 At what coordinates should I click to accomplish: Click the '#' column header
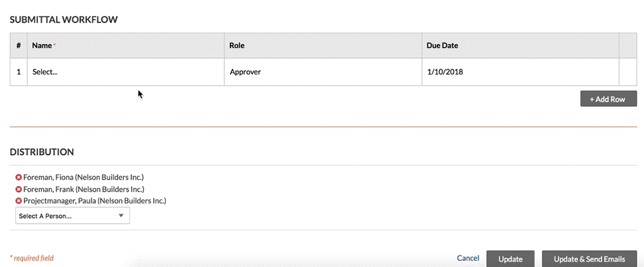click(x=19, y=46)
